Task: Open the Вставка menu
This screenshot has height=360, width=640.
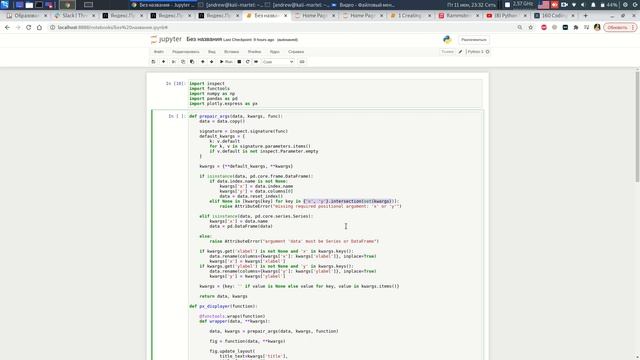Action: [231, 52]
